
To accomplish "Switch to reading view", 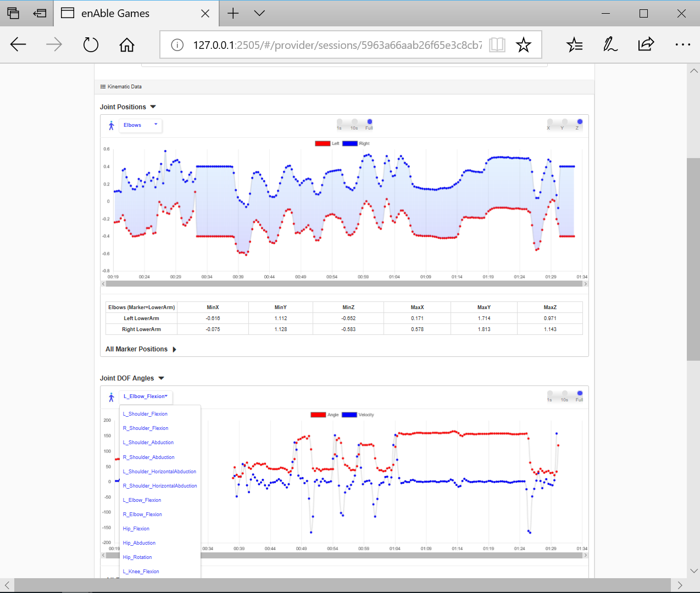I will tap(497, 44).
